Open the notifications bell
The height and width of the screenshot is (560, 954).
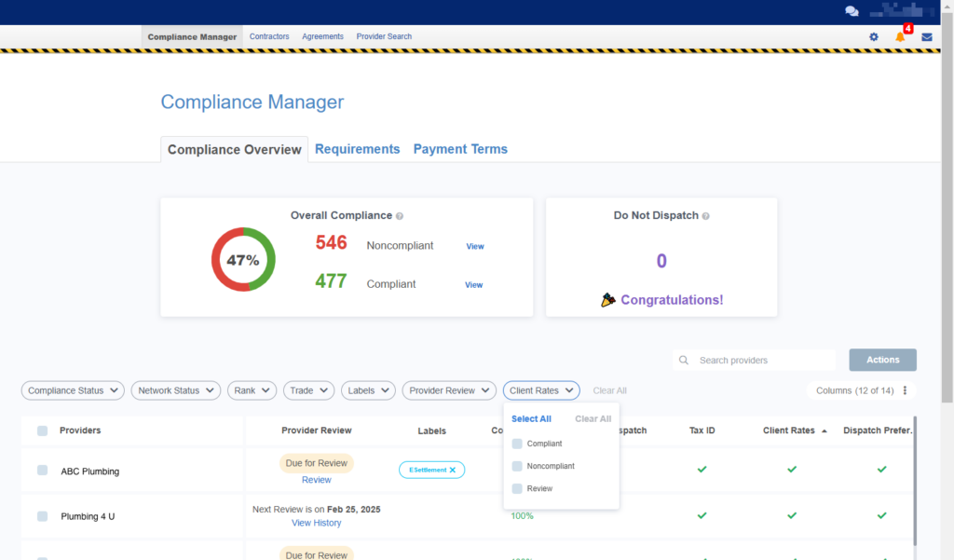(900, 37)
